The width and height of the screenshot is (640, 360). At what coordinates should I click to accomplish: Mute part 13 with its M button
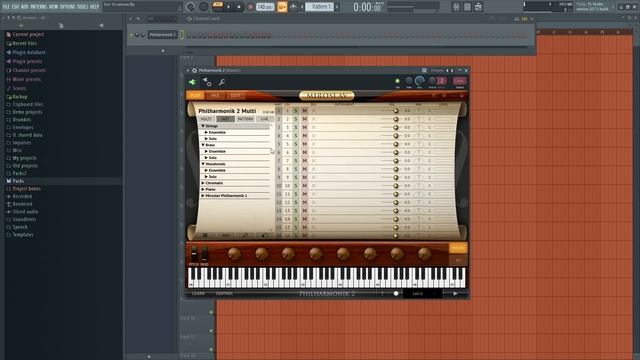304,211
